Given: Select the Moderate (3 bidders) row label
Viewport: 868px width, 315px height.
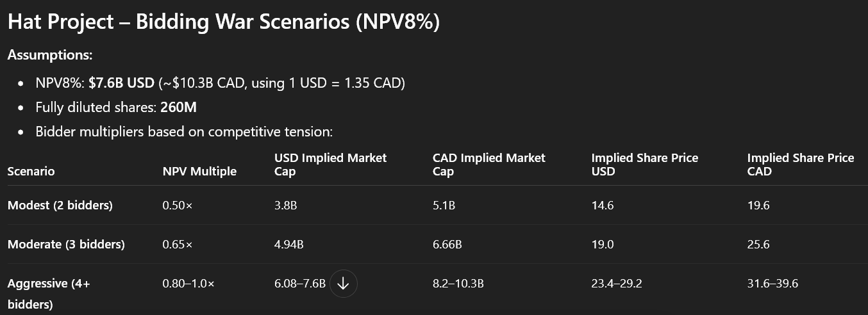Looking at the screenshot, I should pyautogui.click(x=66, y=245).
